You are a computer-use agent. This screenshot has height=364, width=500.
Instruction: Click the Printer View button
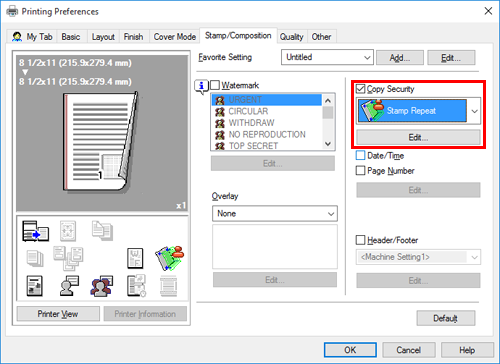pos(58,314)
